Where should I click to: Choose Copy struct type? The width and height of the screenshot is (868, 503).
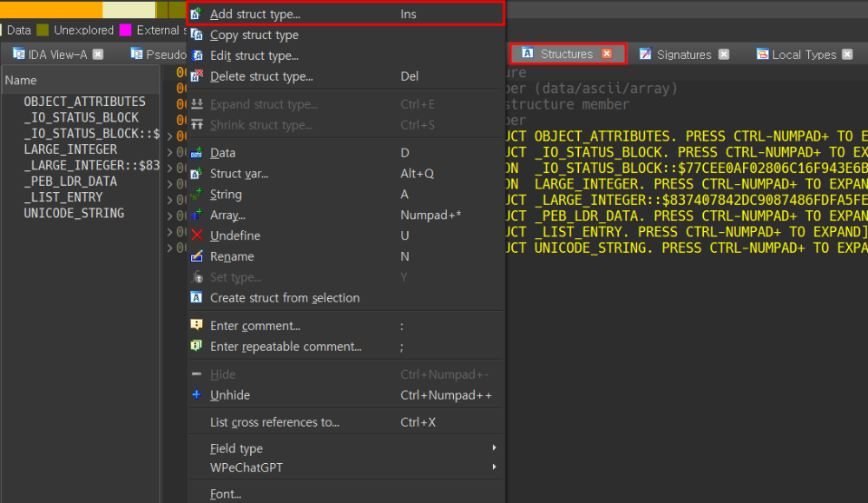pyautogui.click(x=345, y=35)
